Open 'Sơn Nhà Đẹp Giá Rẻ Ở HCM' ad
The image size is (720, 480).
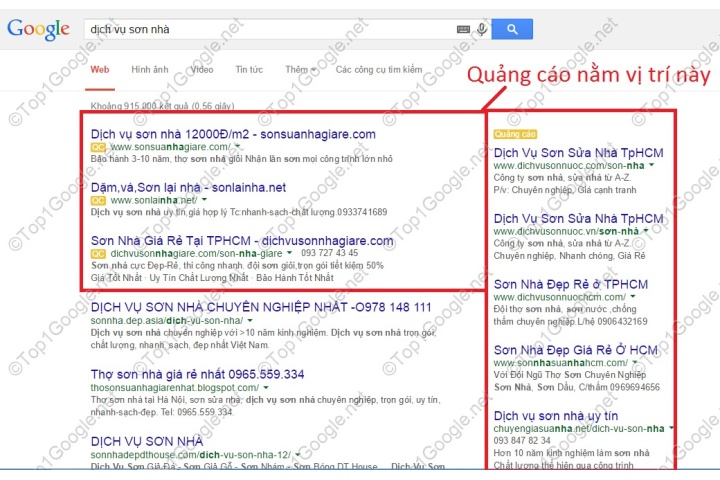coord(576,350)
